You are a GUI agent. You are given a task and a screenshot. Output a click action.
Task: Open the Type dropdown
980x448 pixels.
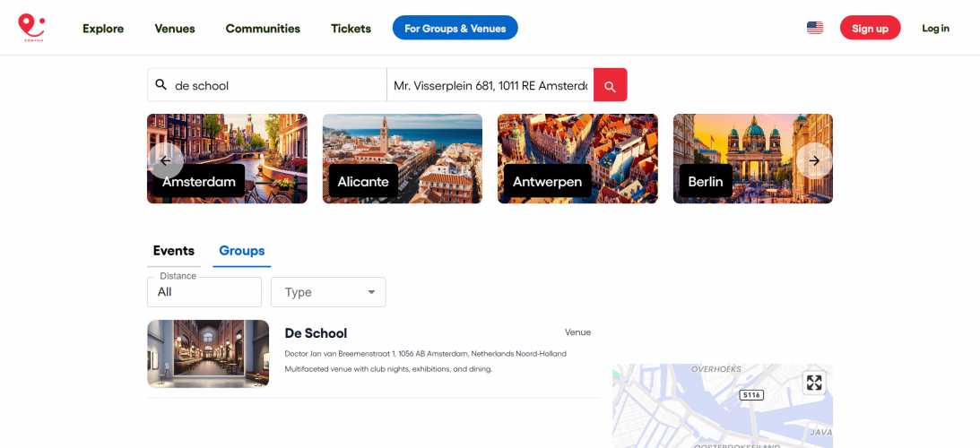pyautogui.click(x=328, y=292)
